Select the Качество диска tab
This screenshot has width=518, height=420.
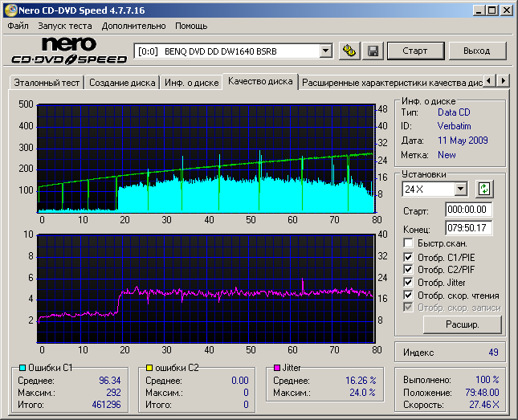pos(260,81)
